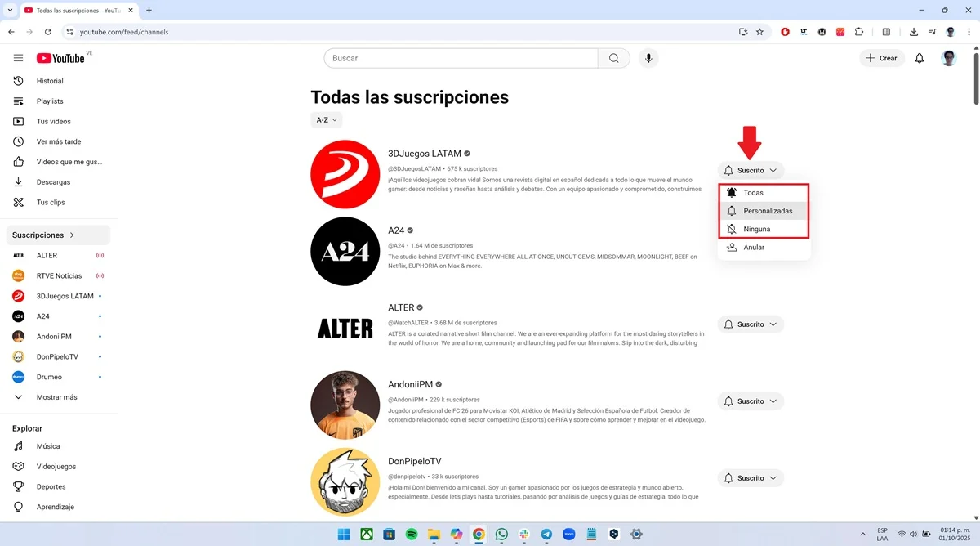This screenshot has width=980, height=546.
Task: Open Videojuegos under Explorar
Action: [x=58, y=467]
